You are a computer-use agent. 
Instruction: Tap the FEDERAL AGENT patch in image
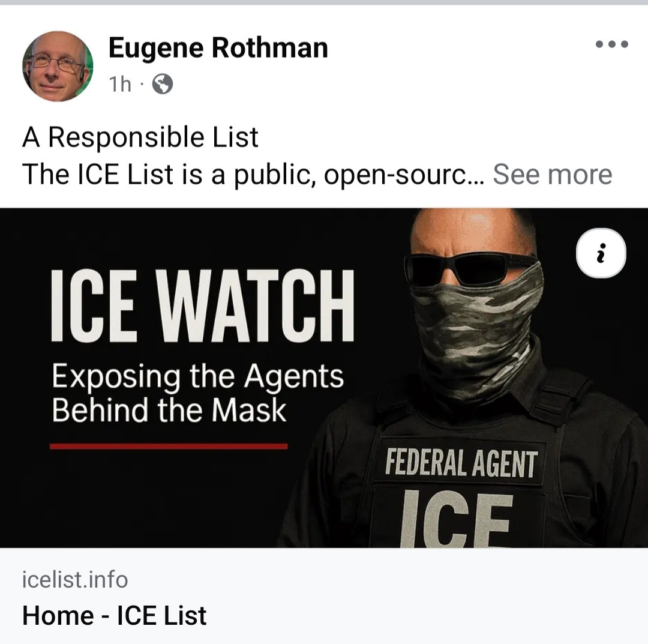[x=461, y=463]
